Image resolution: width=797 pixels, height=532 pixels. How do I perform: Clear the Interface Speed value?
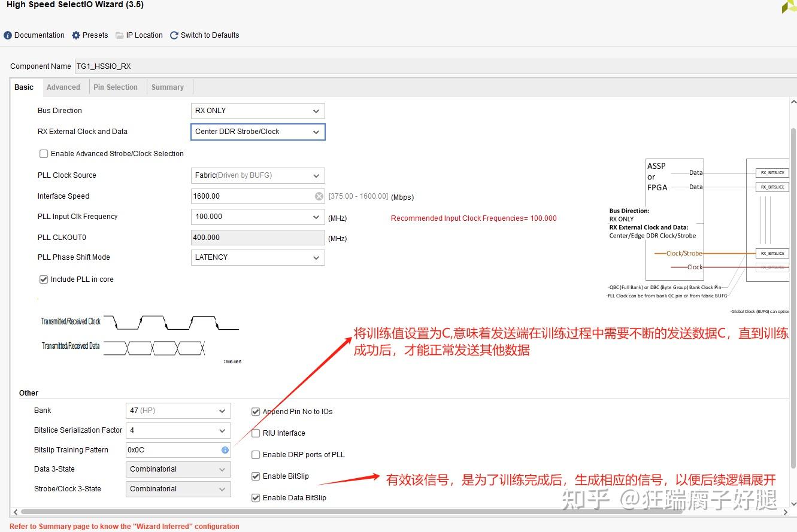point(318,196)
